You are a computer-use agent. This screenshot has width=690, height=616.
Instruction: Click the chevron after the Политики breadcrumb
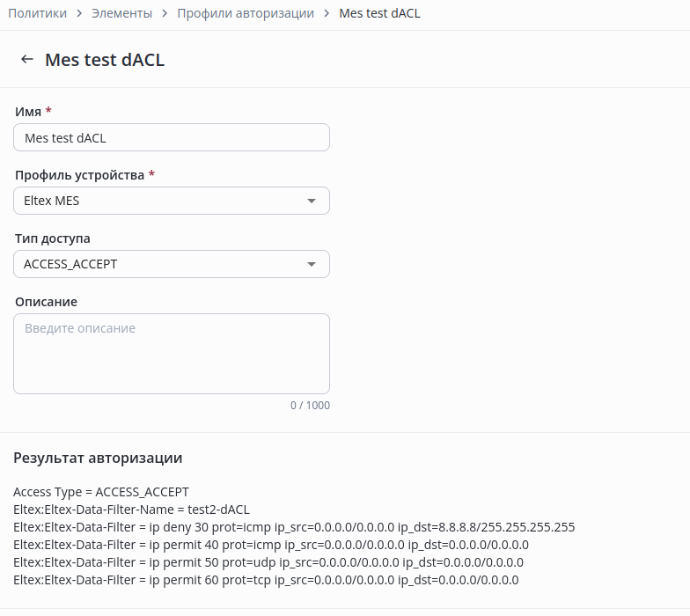[79, 14]
